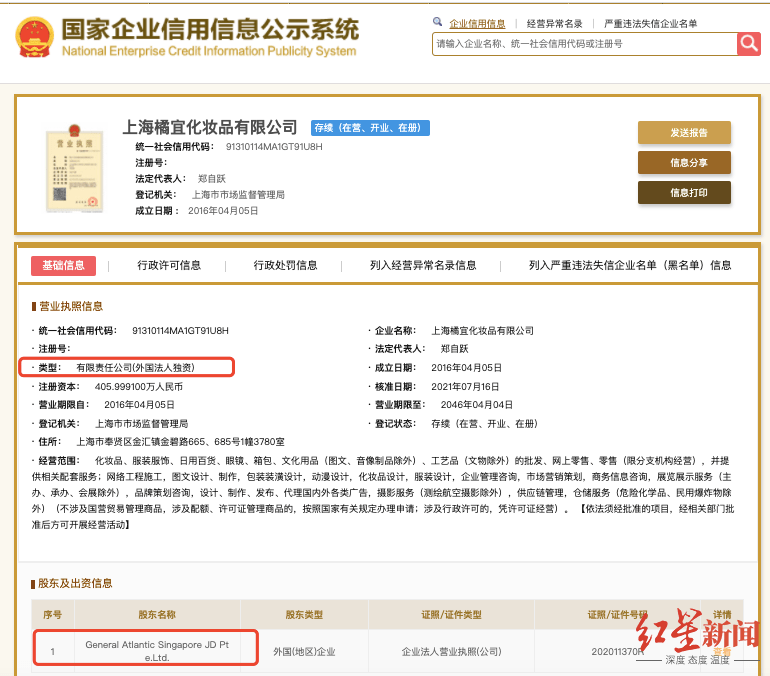The image size is (770, 676).
Task: Click the 登记状态 value 存续（在营、开业、在册）
Action: tap(484, 424)
